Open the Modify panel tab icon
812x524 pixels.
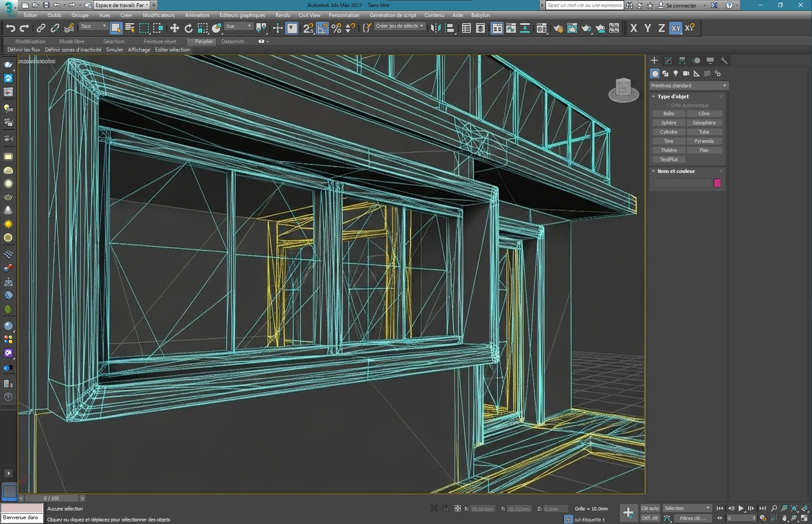668,61
